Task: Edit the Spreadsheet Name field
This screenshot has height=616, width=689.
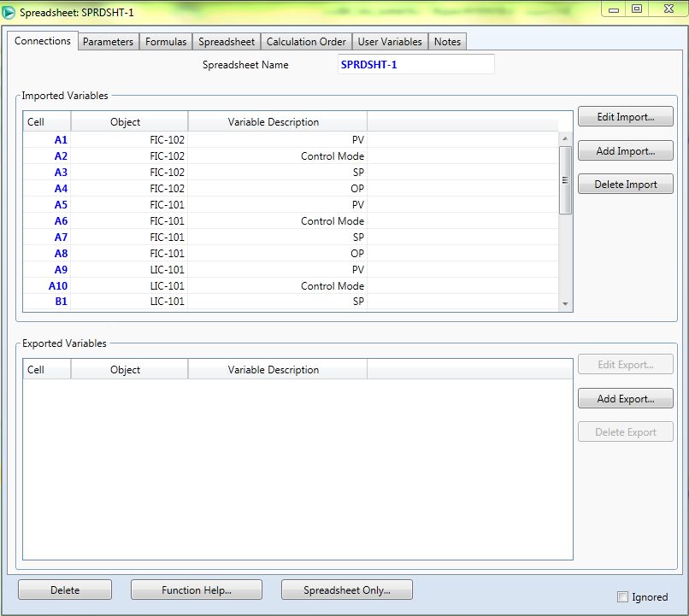Action: [415, 65]
